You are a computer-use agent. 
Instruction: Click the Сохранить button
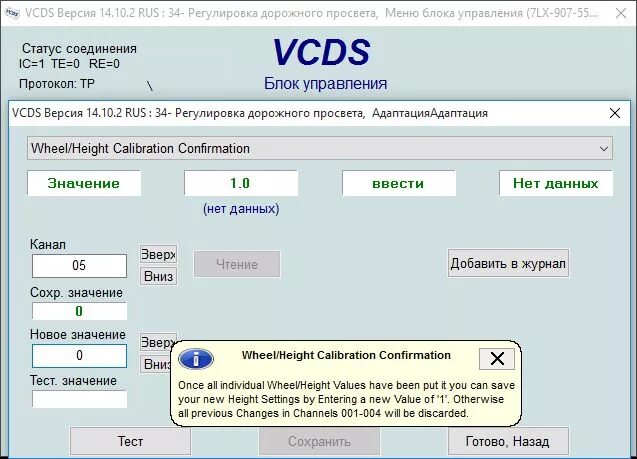(319, 441)
